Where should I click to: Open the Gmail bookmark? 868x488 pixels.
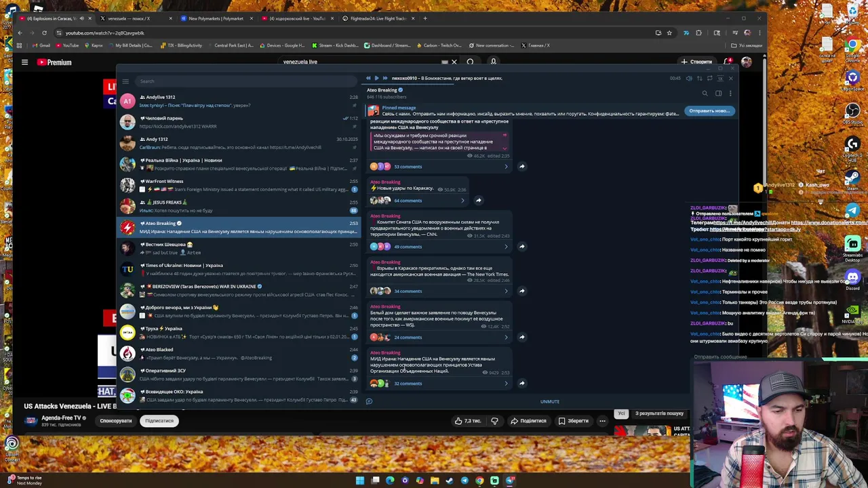point(41,45)
